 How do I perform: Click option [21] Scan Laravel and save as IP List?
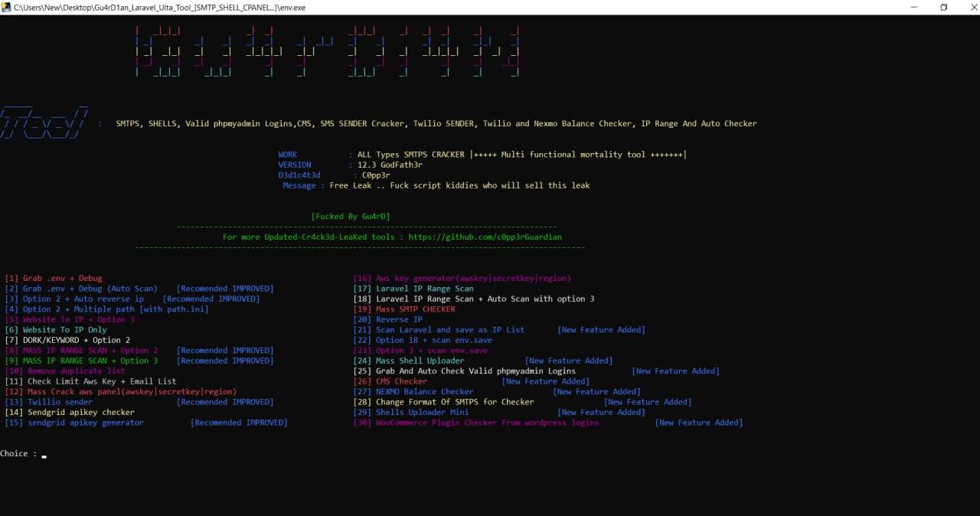pos(439,330)
